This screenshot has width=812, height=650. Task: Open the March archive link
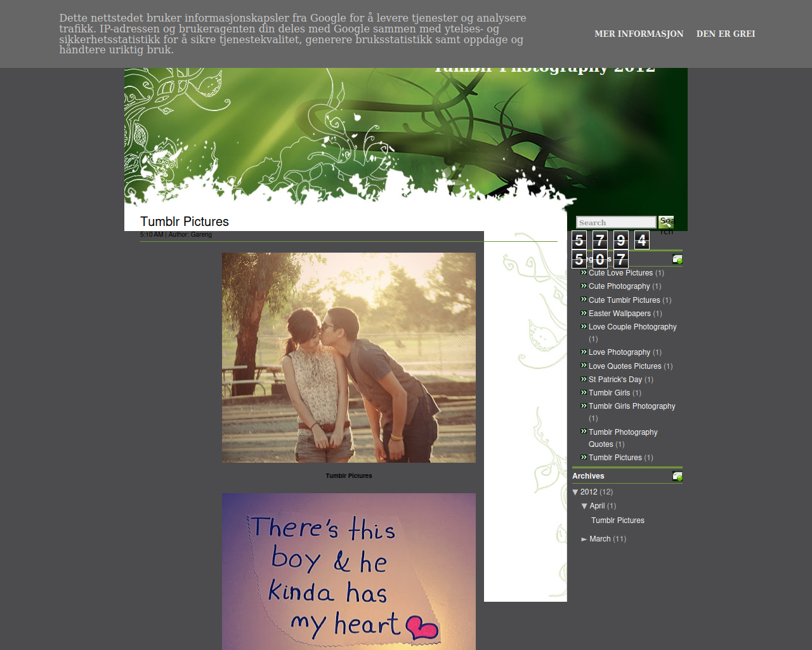coord(600,539)
